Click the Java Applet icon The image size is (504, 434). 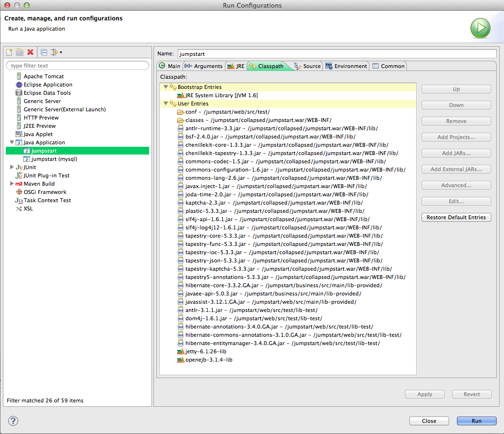pos(19,134)
